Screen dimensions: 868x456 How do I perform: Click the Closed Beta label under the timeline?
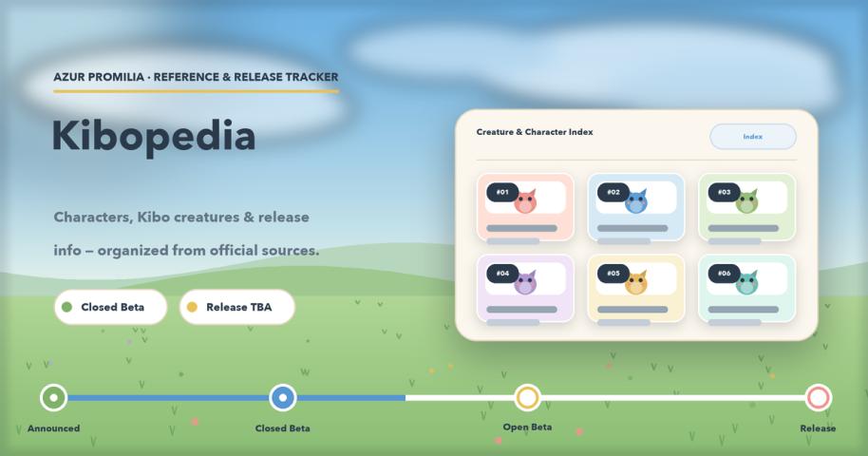283,428
